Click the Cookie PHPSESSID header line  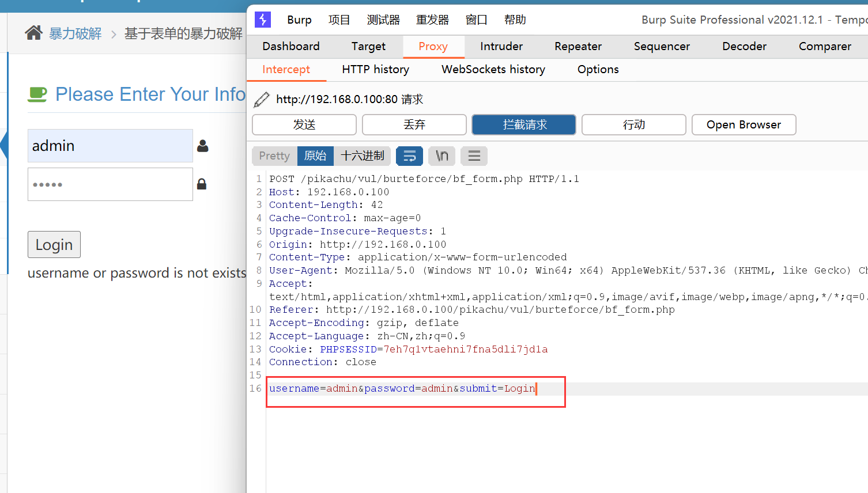(x=409, y=350)
